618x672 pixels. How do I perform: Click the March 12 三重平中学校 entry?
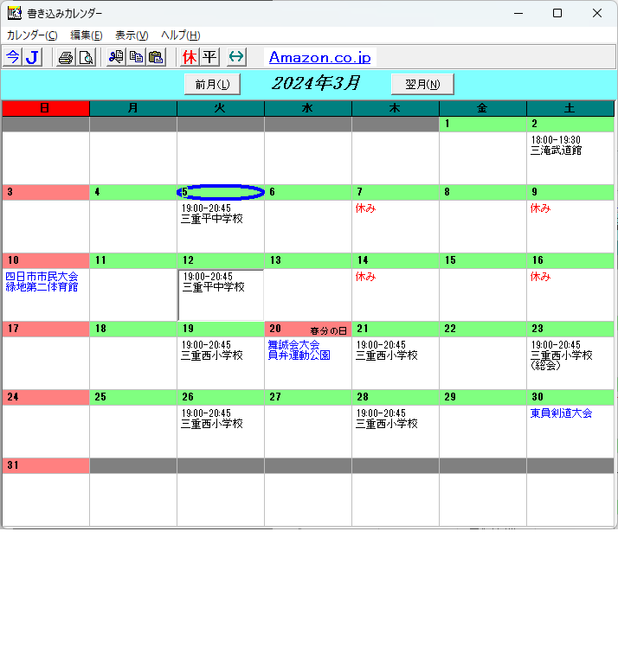pyautogui.click(x=213, y=287)
